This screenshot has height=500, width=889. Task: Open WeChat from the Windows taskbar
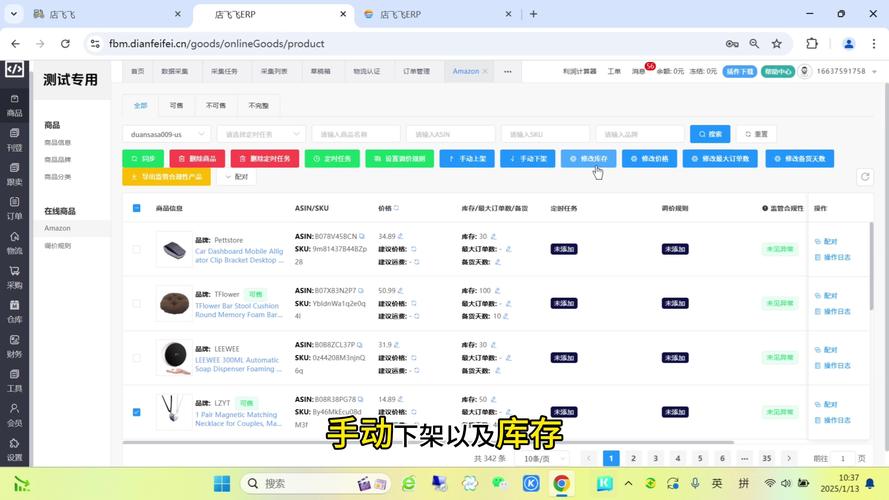499,484
